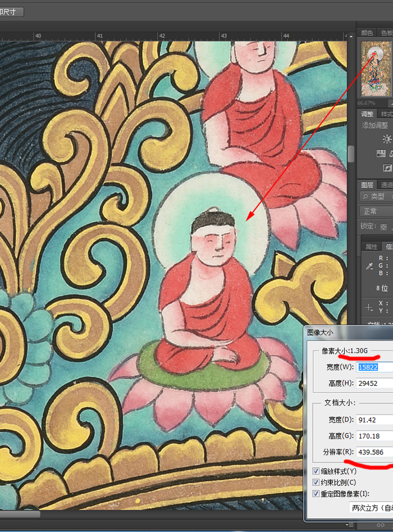Click the crosshair coordinates icon in Info panel
Screen dimensions: 393x532
[369, 307]
